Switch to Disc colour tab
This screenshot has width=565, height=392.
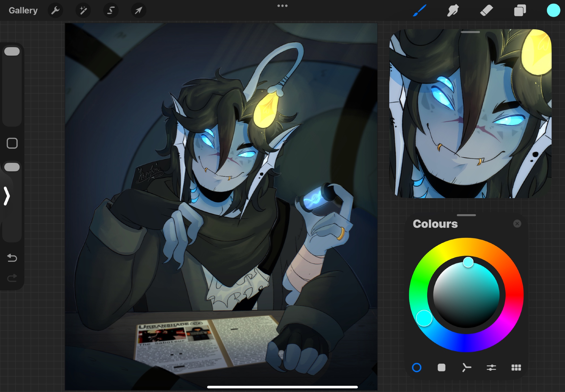tap(417, 367)
